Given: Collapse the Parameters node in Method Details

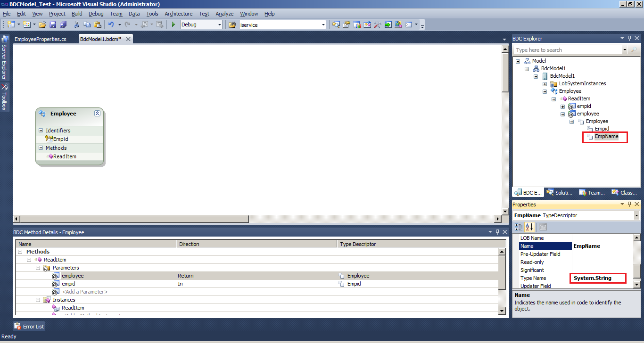Looking at the screenshot, I should click(x=38, y=268).
